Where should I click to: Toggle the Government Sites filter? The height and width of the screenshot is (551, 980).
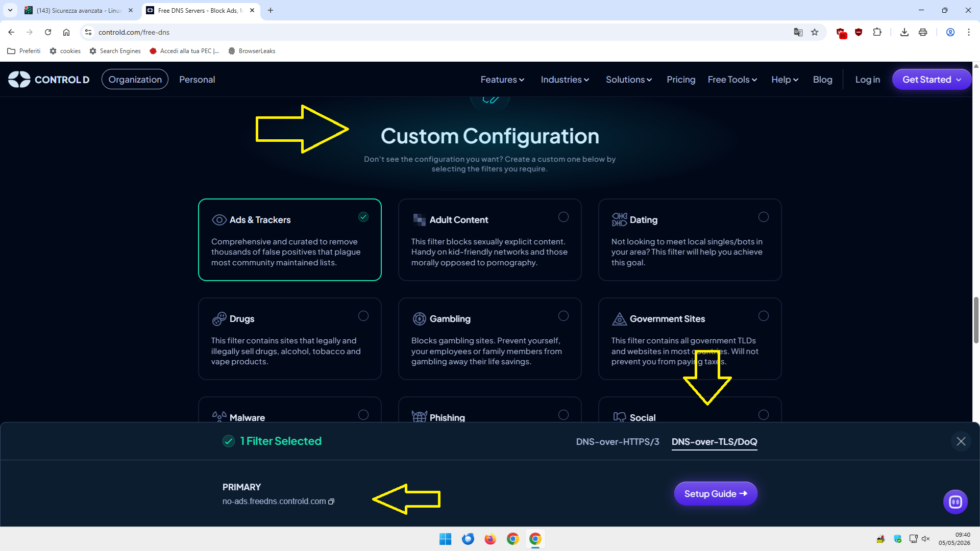point(764,316)
